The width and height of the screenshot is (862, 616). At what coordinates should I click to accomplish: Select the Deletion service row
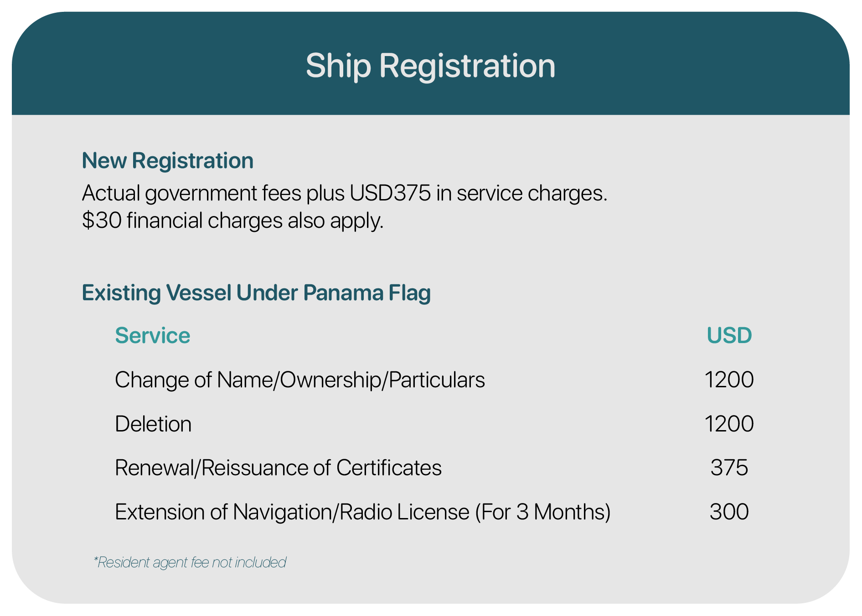tap(434, 424)
